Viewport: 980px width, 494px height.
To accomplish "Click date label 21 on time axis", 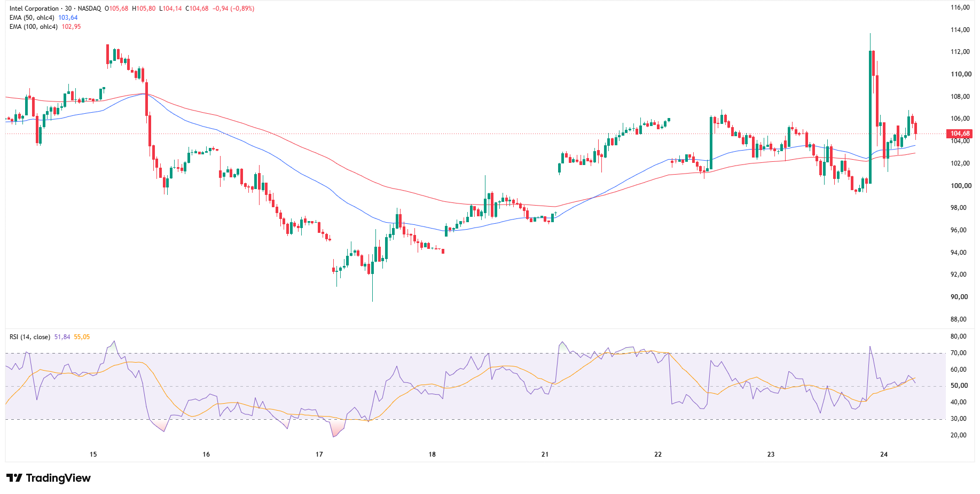I will point(545,454).
